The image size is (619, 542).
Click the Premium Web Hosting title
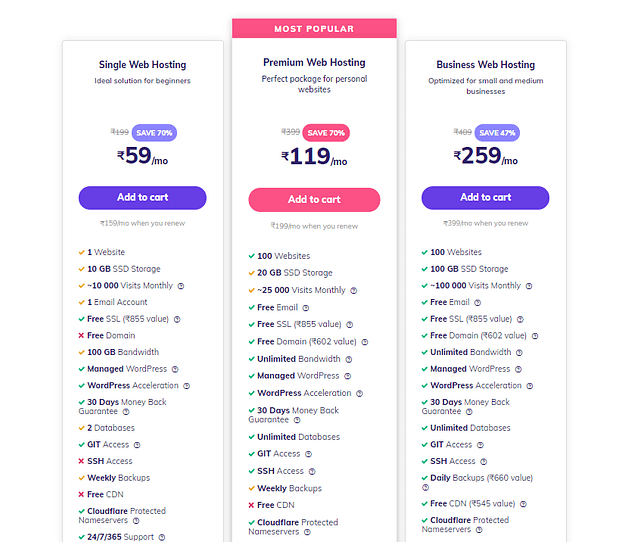[x=314, y=62]
